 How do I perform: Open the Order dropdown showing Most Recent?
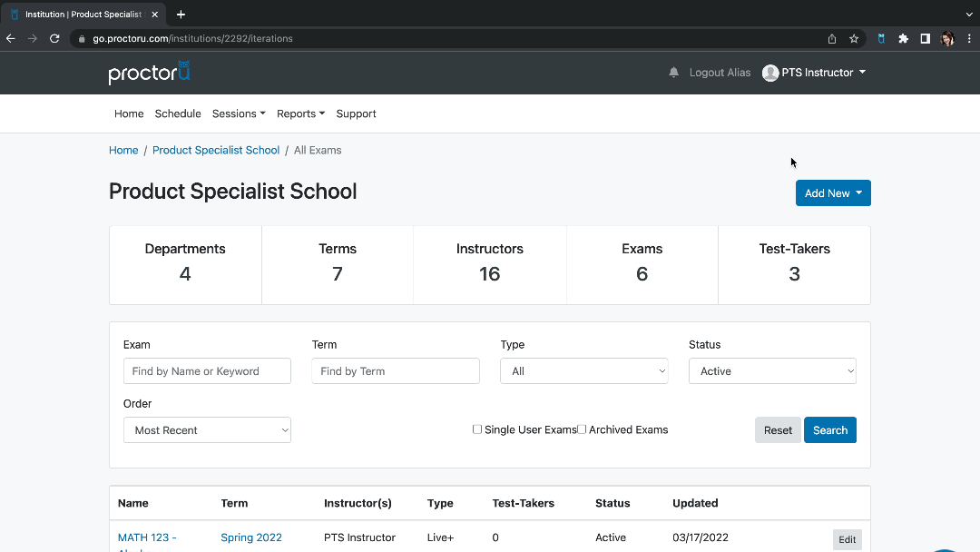click(207, 430)
